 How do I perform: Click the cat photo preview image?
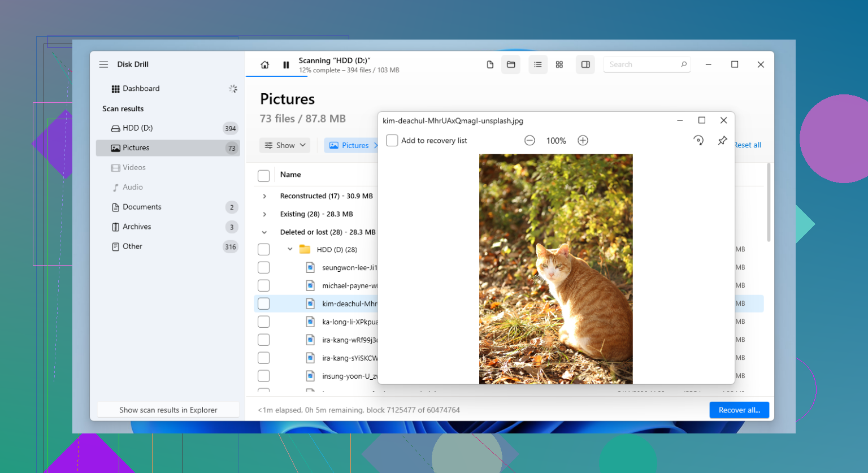(x=556, y=269)
